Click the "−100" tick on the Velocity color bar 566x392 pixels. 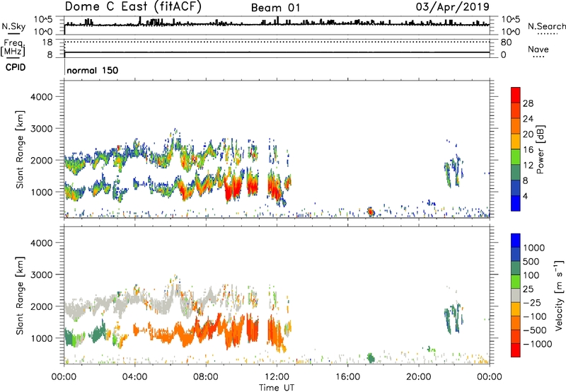(x=534, y=316)
